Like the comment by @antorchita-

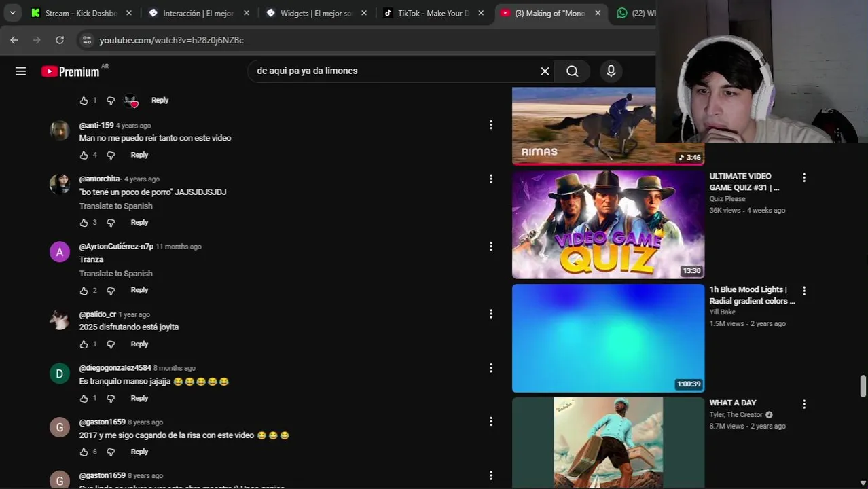coord(84,223)
